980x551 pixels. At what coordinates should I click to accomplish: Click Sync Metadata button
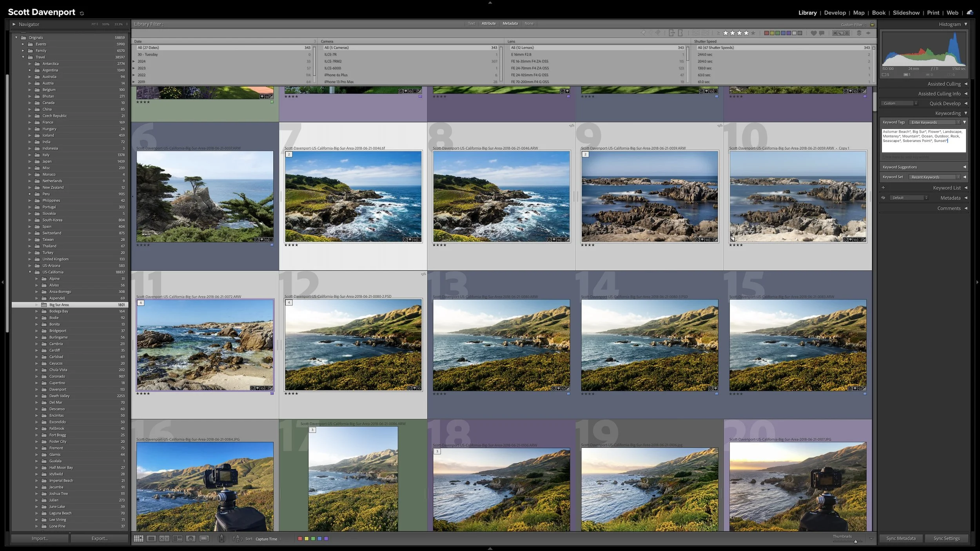(x=901, y=538)
